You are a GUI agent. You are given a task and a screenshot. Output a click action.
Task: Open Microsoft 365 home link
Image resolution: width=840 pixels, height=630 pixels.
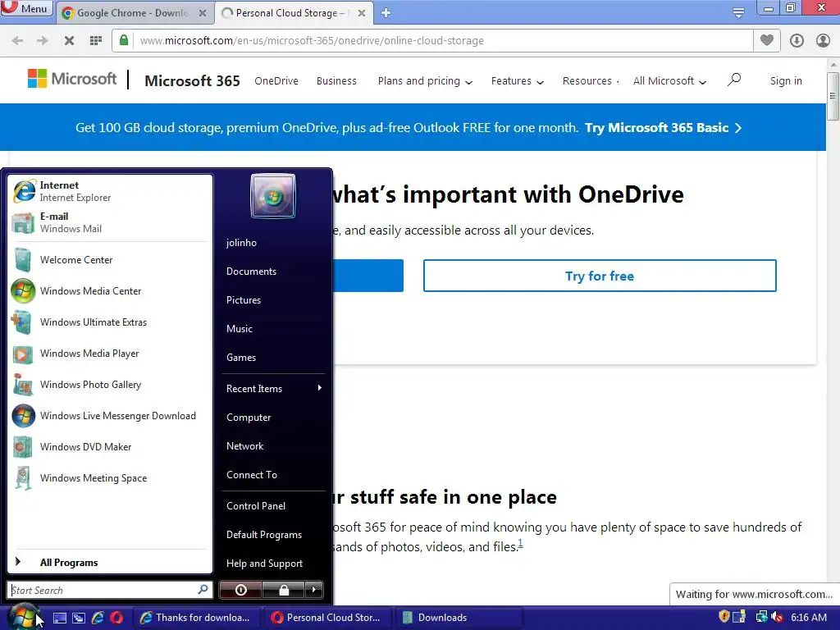pyautogui.click(x=192, y=81)
